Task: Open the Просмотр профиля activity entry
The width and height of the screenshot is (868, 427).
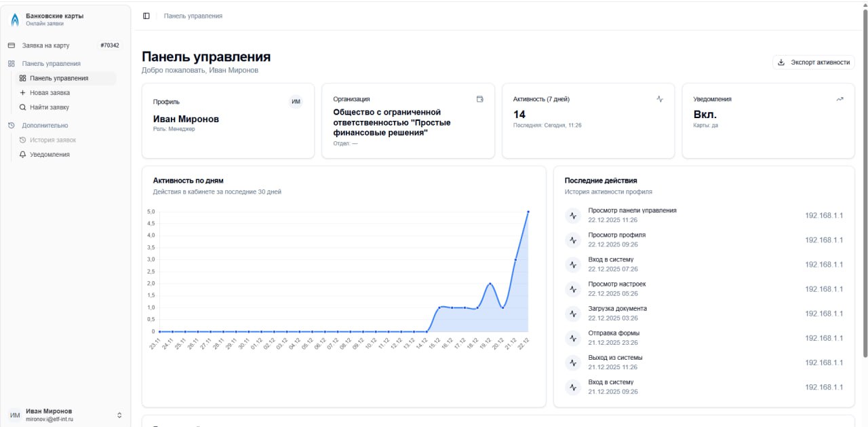Action: coord(616,240)
